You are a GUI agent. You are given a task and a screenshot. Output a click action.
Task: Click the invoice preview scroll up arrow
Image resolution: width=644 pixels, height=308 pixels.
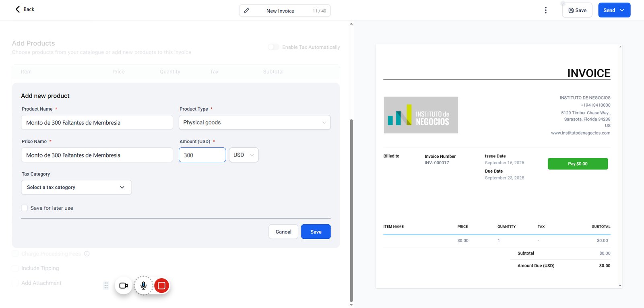pyautogui.click(x=620, y=47)
